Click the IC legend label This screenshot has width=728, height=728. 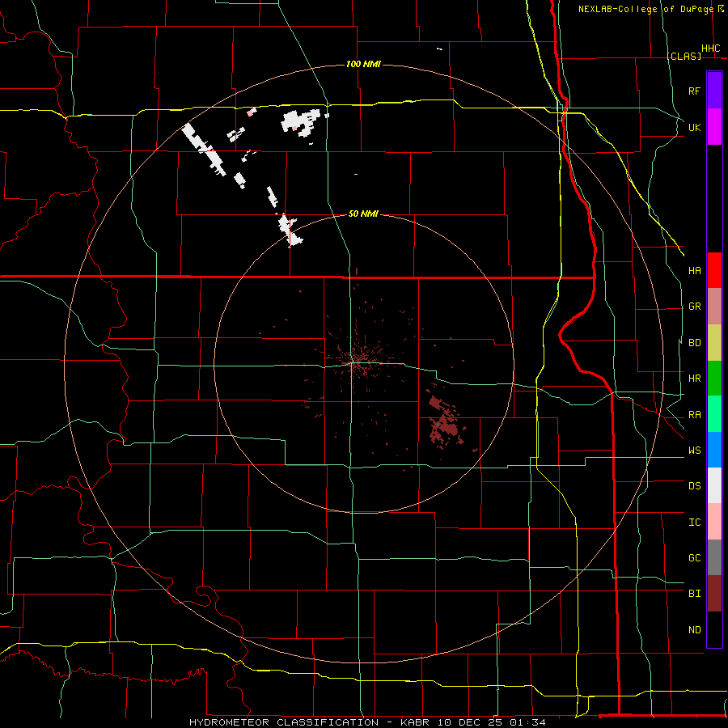(x=695, y=523)
